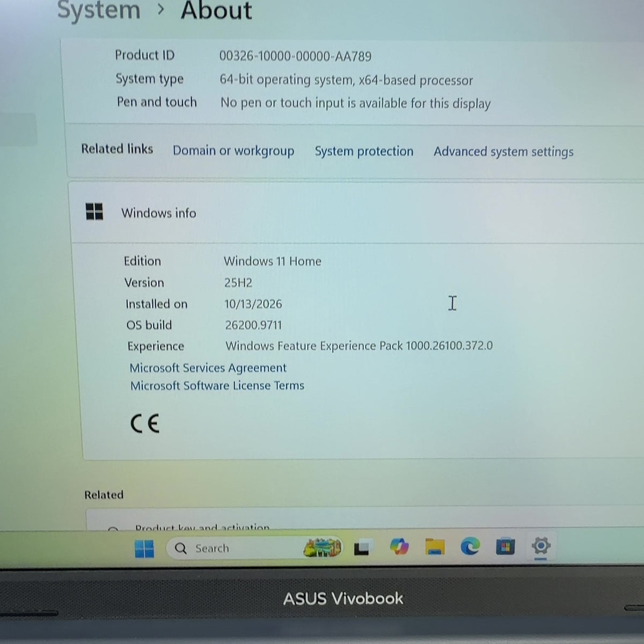Click the installed date 10/13/2026
This screenshot has width=644, height=644.
coord(253,304)
